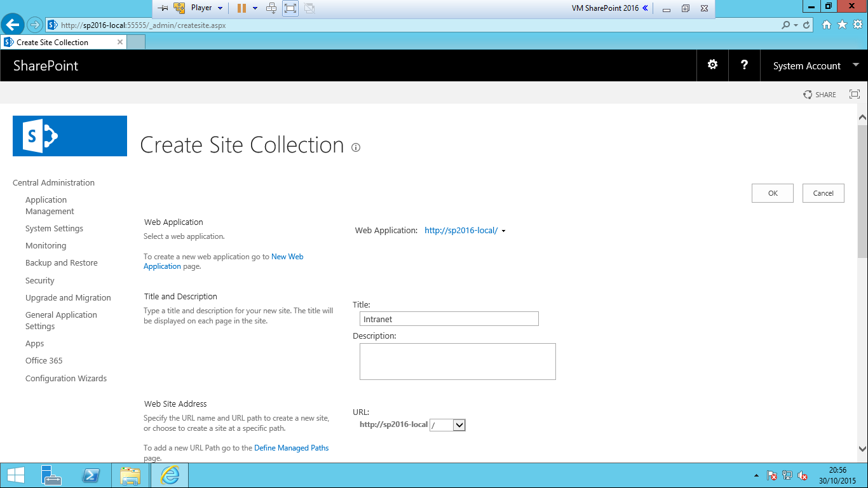Viewport: 868px width, 488px height.
Task: Open Monitoring in the sidebar
Action: 46,245
